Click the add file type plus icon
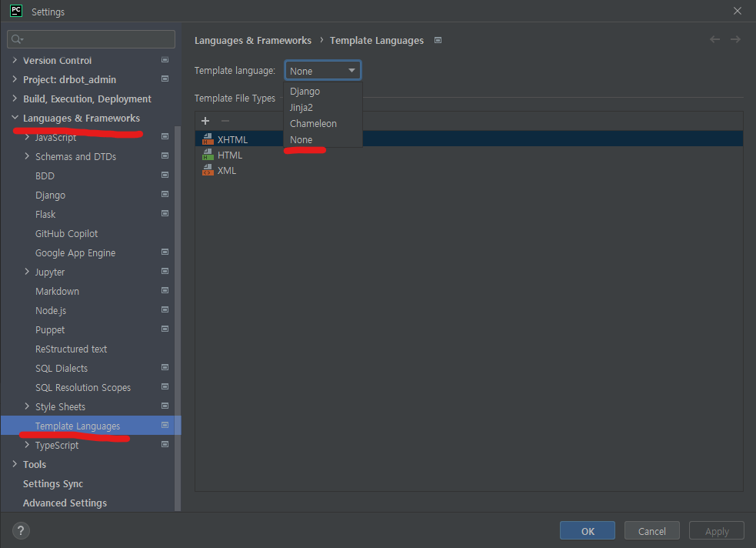This screenshot has width=756, height=548. [x=205, y=121]
